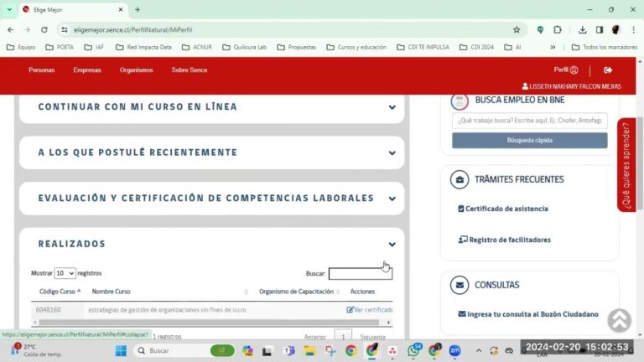Viewport: 644px width, 362px height.
Task: Click the Buscar table search field
Action: coord(361,273)
